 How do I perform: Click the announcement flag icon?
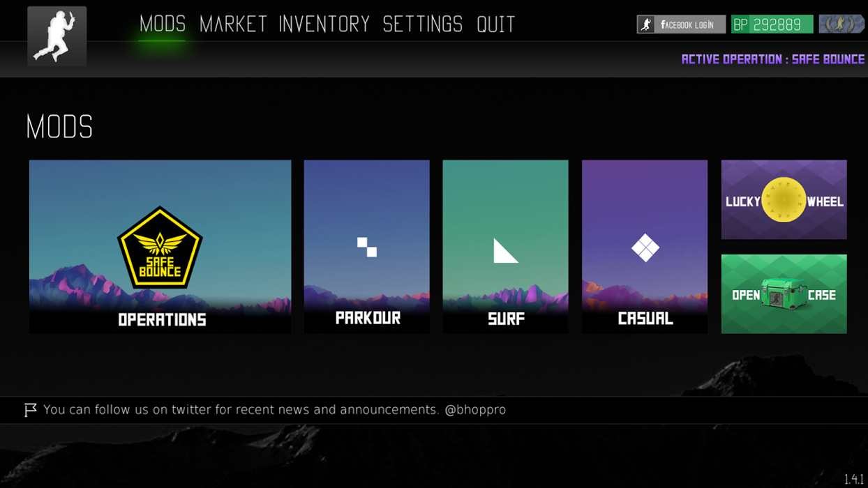(30, 410)
